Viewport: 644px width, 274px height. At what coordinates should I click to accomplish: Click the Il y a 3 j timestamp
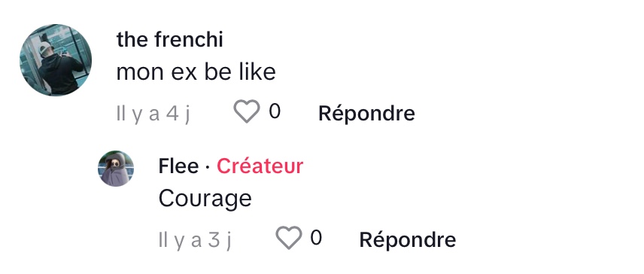click(x=195, y=240)
